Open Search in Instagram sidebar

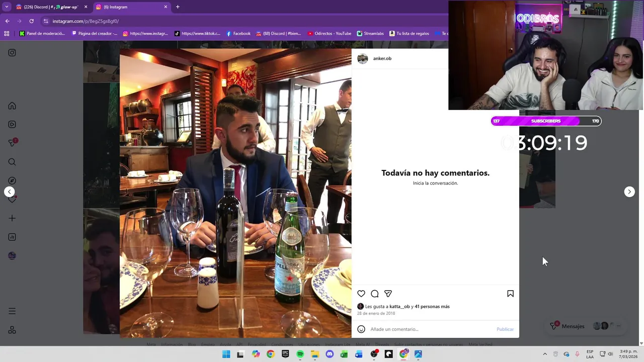point(12,162)
